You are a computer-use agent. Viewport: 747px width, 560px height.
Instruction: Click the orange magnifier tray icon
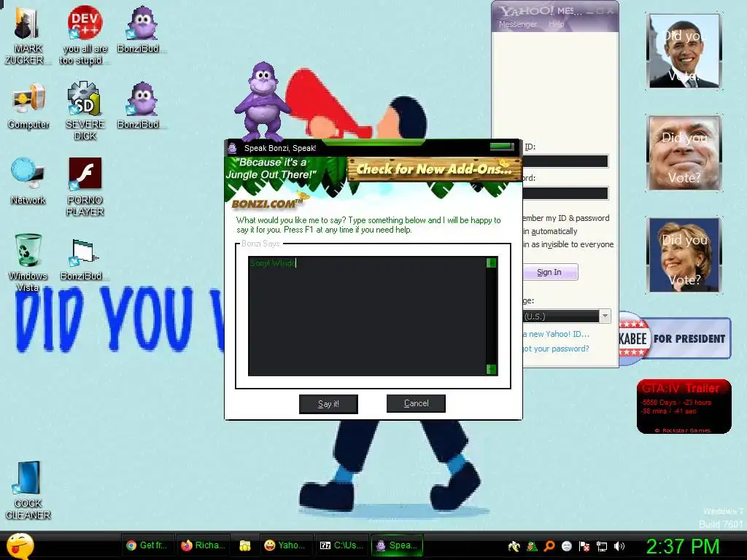click(x=549, y=546)
